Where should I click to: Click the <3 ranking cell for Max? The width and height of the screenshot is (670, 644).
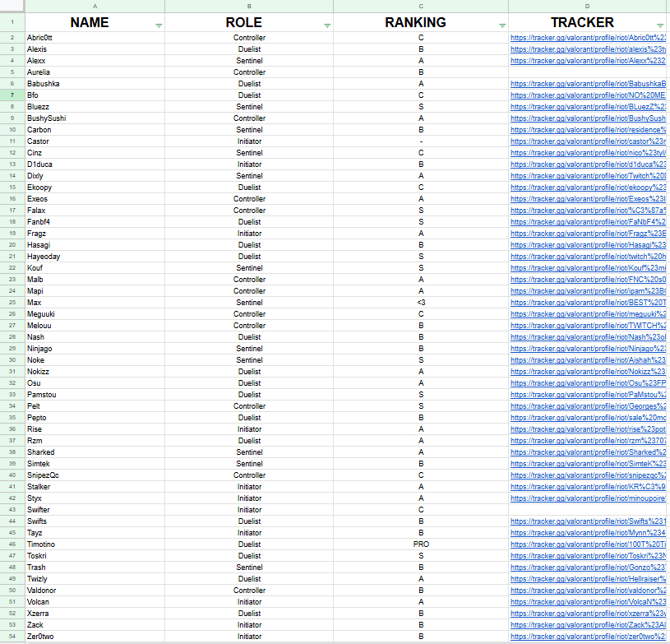coord(421,303)
